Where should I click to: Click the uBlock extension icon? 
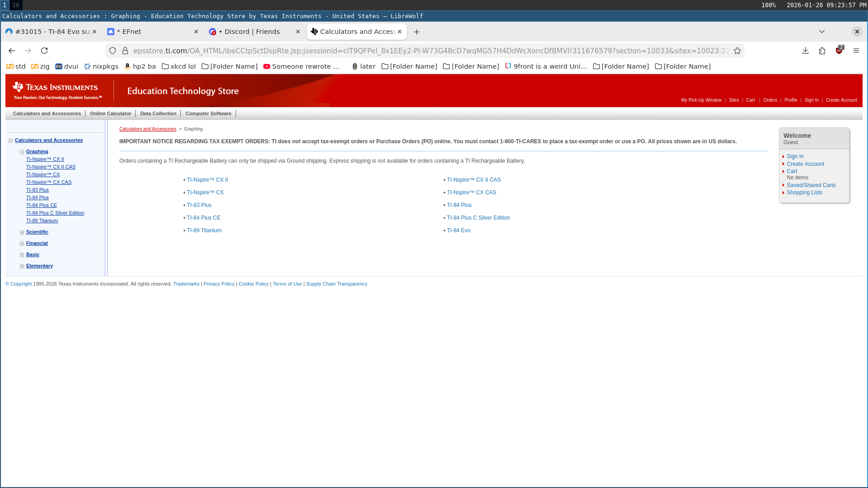[839, 51]
